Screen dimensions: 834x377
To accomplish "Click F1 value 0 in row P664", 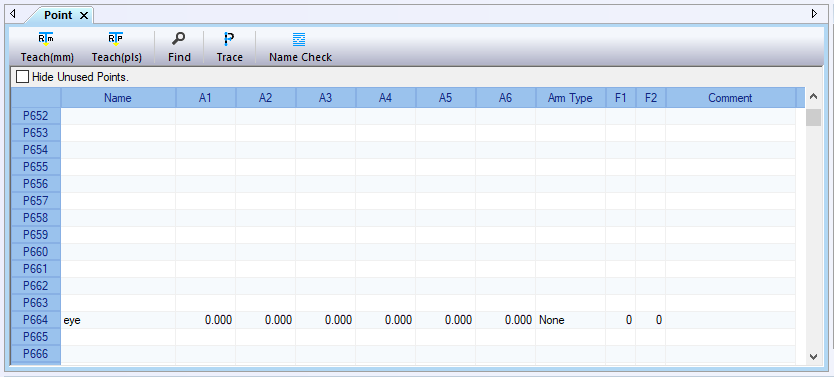I will pyautogui.click(x=621, y=320).
